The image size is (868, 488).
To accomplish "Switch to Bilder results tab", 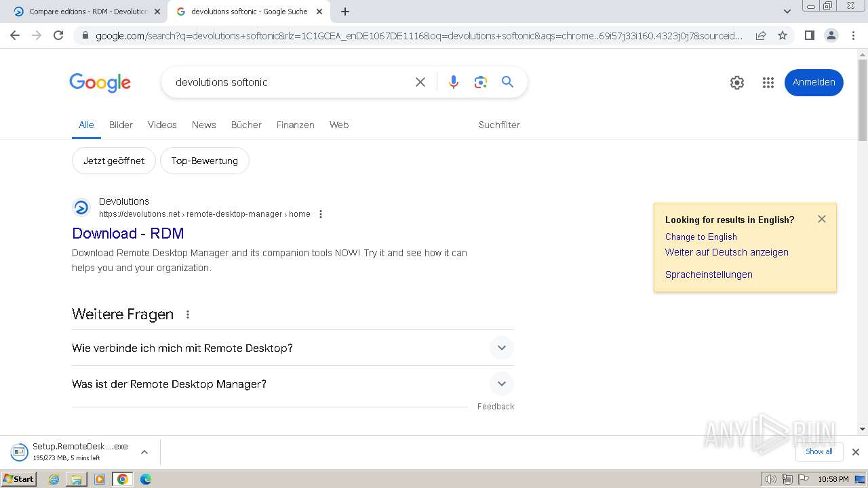I will [121, 125].
